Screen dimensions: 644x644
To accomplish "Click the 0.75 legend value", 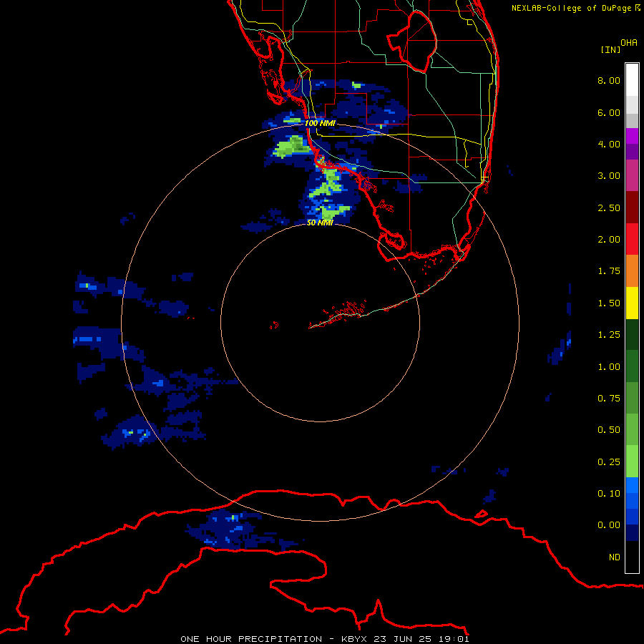I will point(609,399).
